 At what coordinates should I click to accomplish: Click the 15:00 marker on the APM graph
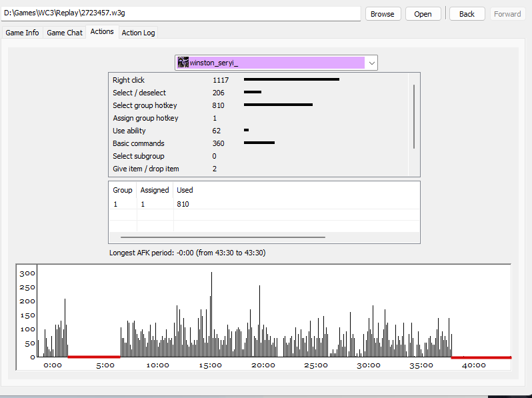tap(211, 365)
